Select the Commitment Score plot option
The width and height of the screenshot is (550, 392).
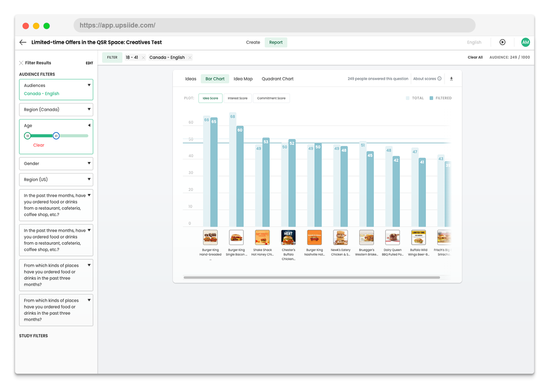(271, 98)
